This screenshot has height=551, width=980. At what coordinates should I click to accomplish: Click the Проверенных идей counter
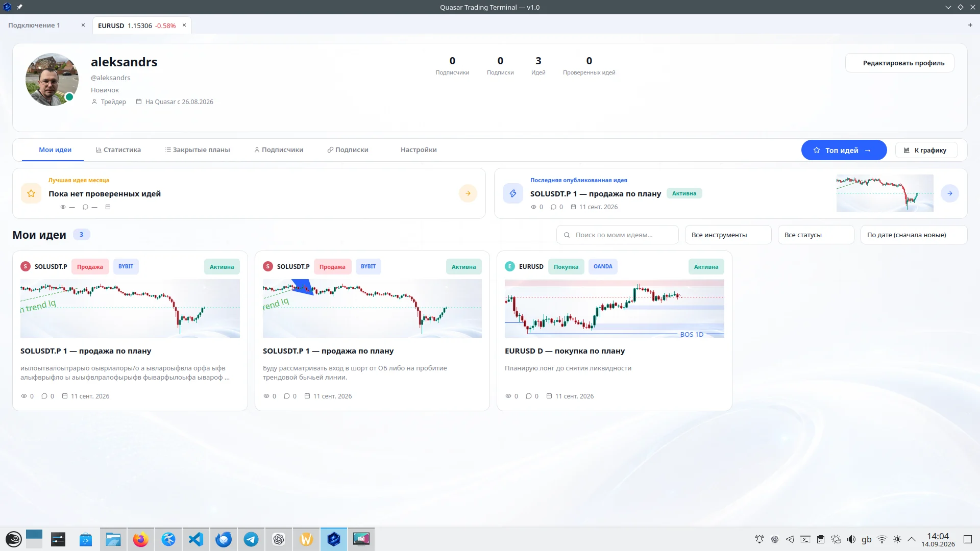(x=589, y=66)
